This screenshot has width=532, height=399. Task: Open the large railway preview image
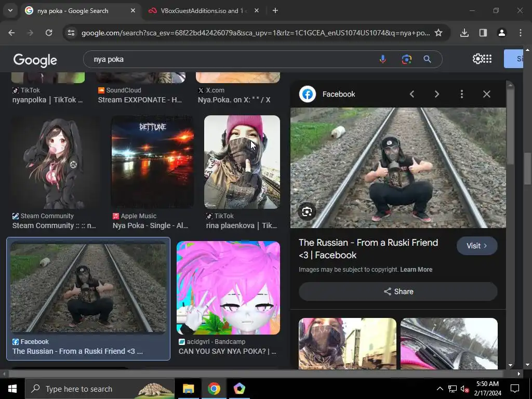tap(398, 168)
